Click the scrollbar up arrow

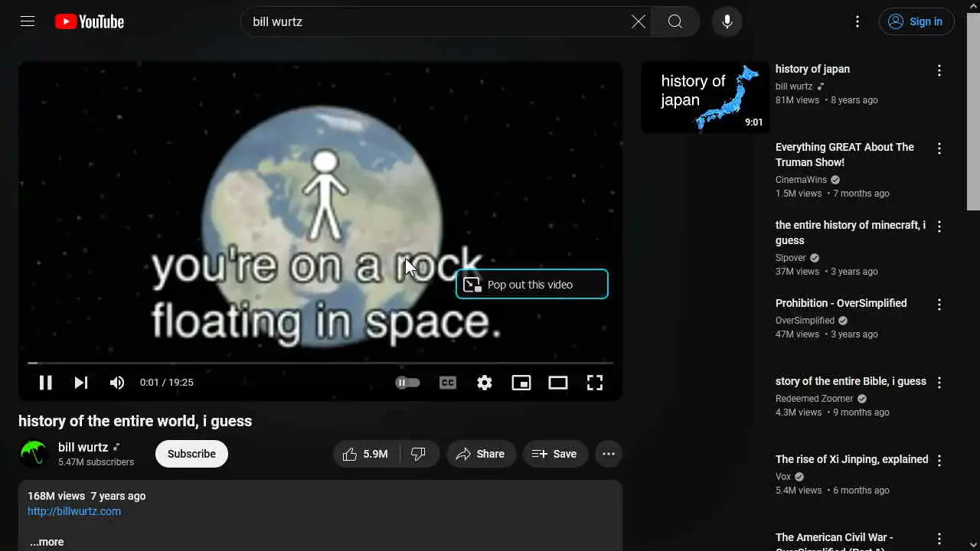click(973, 6)
